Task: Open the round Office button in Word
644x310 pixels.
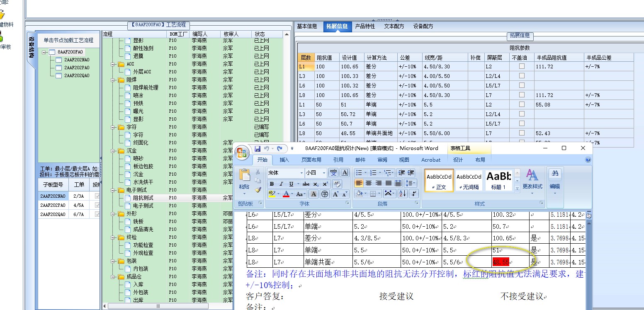Action: [x=243, y=153]
